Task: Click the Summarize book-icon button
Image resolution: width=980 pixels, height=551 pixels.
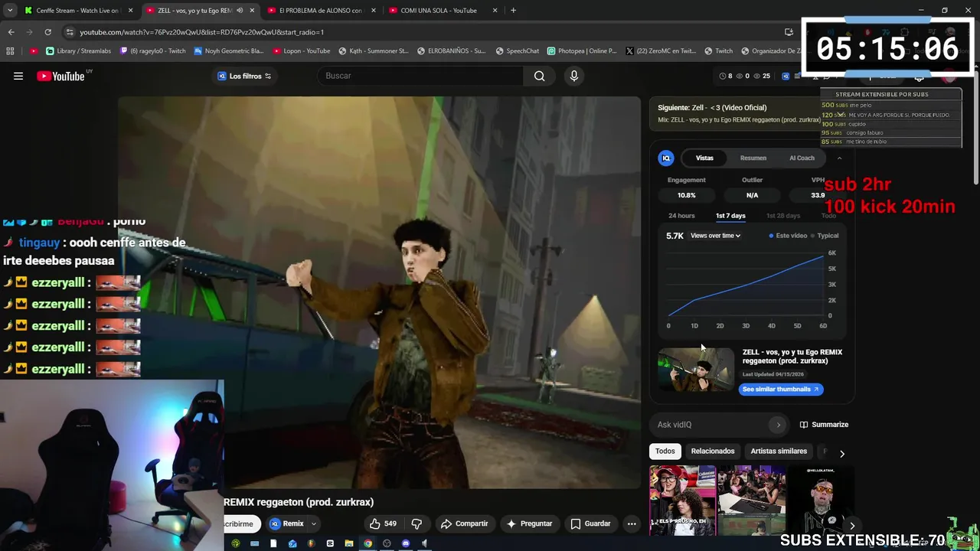Action: click(x=824, y=425)
